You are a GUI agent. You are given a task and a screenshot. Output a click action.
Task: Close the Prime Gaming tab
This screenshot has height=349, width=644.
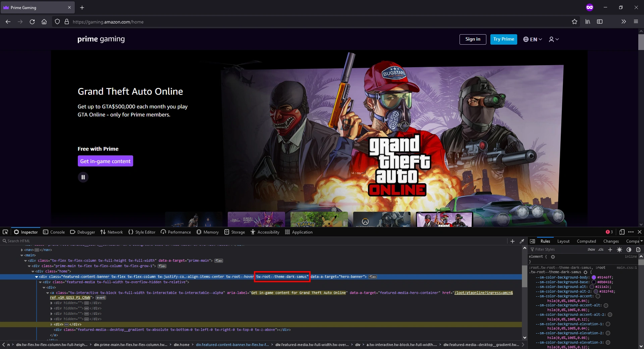tap(69, 7)
